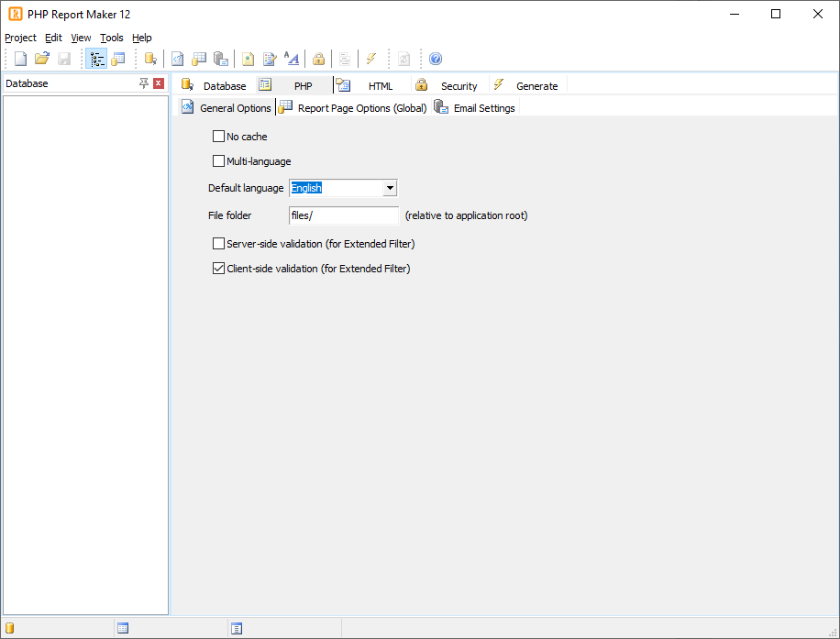The image size is (840, 639).
Task: Minimize the PHP Report Maker window
Action: [735, 14]
